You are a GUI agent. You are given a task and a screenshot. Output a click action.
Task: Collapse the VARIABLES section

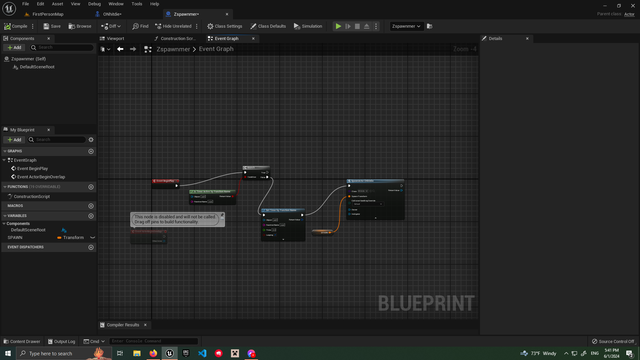(x=5, y=216)
